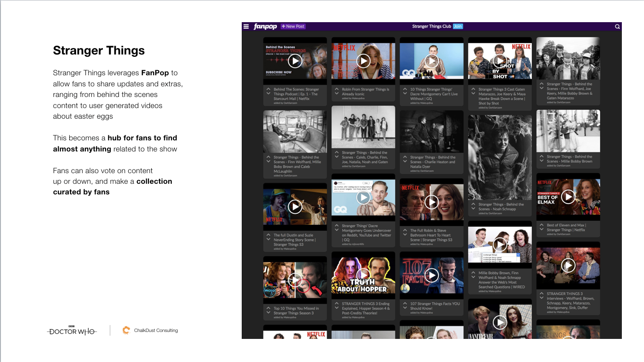The width and height of the screenshot is (644, 362).
Task: Open the Caleb, Charlie, Finn, Joe group photo
Action: click(363, 127)
